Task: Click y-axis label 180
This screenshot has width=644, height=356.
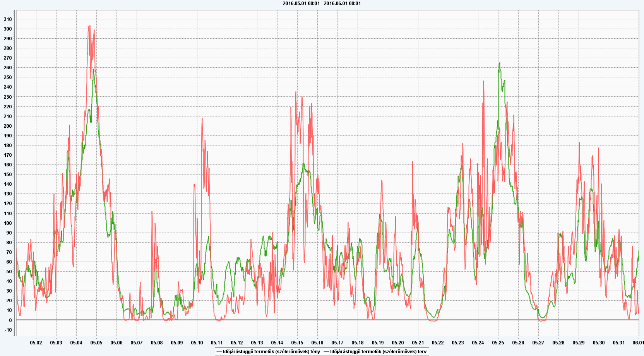Action: click(8, 145)
